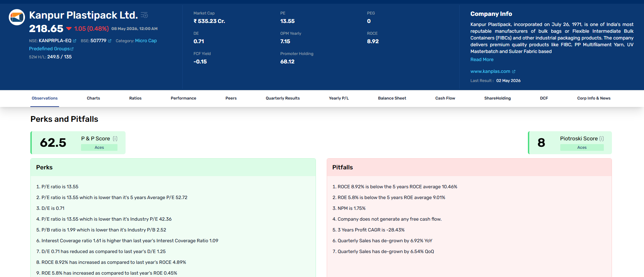The width and height of the screenshot is (644, 277).
Task: Click the Aces badge under P & P Score
Action: click(99, 147)
